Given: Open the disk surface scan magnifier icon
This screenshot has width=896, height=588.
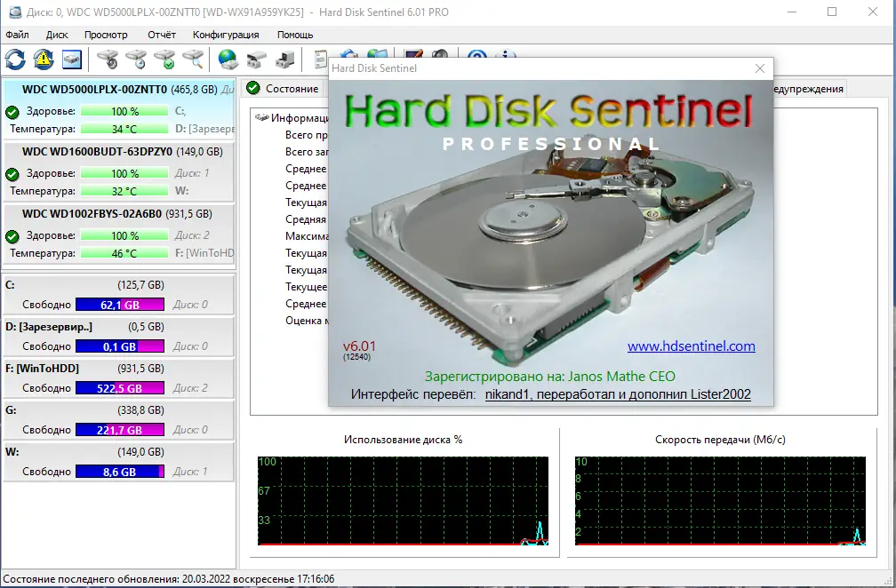Looking at the screenshot, I should 192,59.
